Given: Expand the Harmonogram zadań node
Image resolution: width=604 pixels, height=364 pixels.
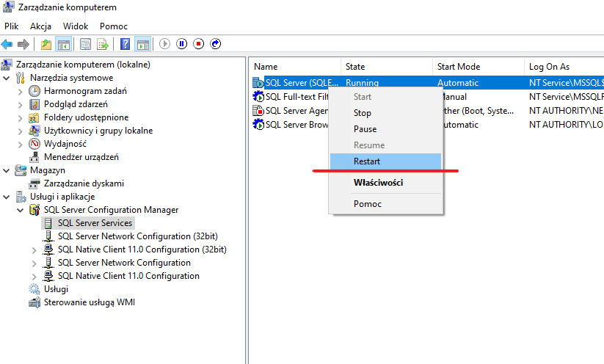Looking at the screenshot, I should [x=20, y=91].
